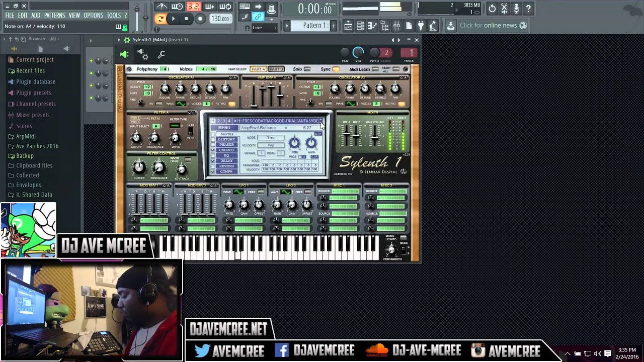The height and width of the screenshot is (362, 644).
Task: Enable the REVERB effect checkbox
Action: (x=213, y=166)
